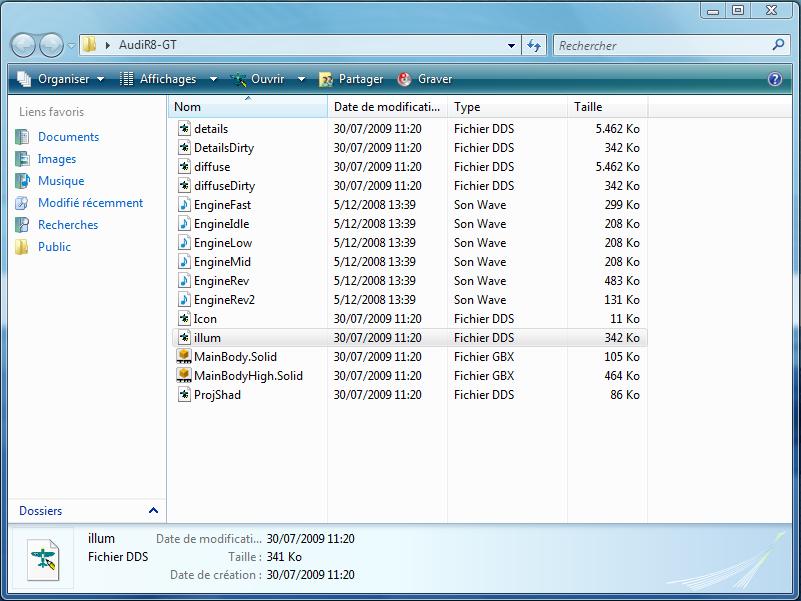Image resolution: width=801 pixels, height=601 pixels.
Task: Select the diffuse file icon
Action: (x=184, y=167)
